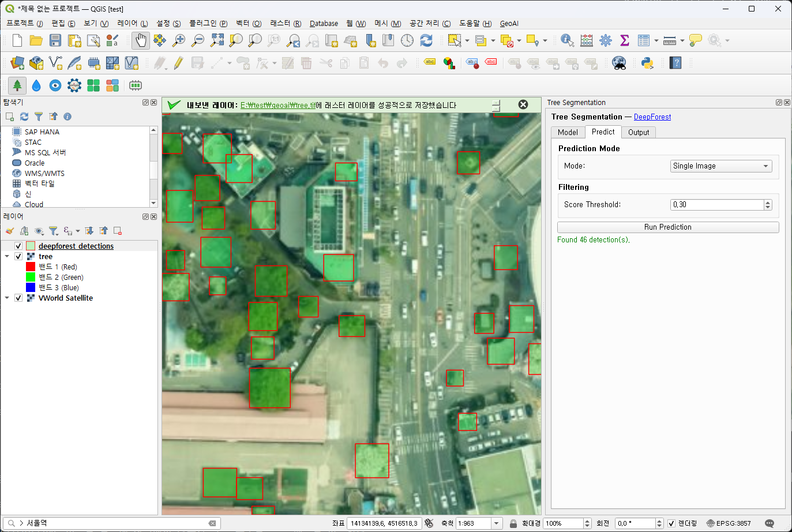Open the Mode dropdown showing Single Image
Image resolution: width=792 pixels, height=532 pixels.
pos(720,166)
